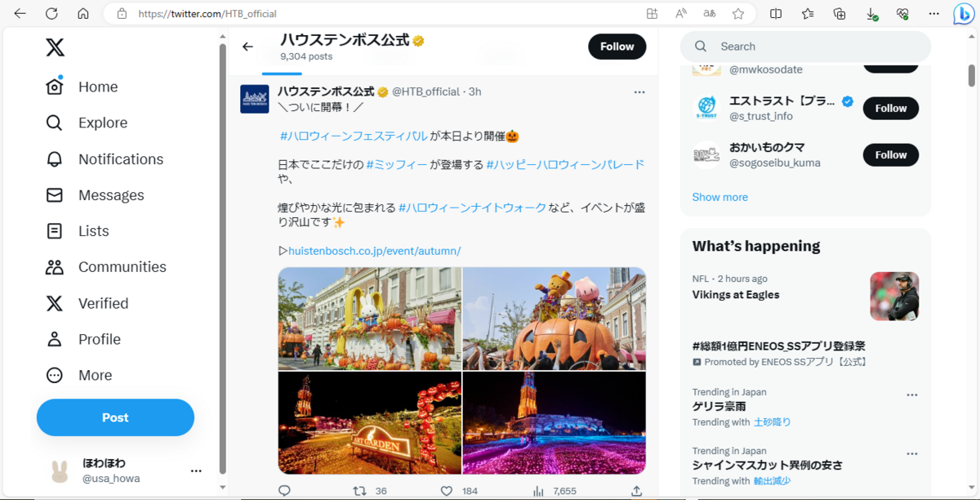The width and height of the screenshot is (980, 500).
Task: Like the tweet with heart icon
Action: [x=446, y=491]
